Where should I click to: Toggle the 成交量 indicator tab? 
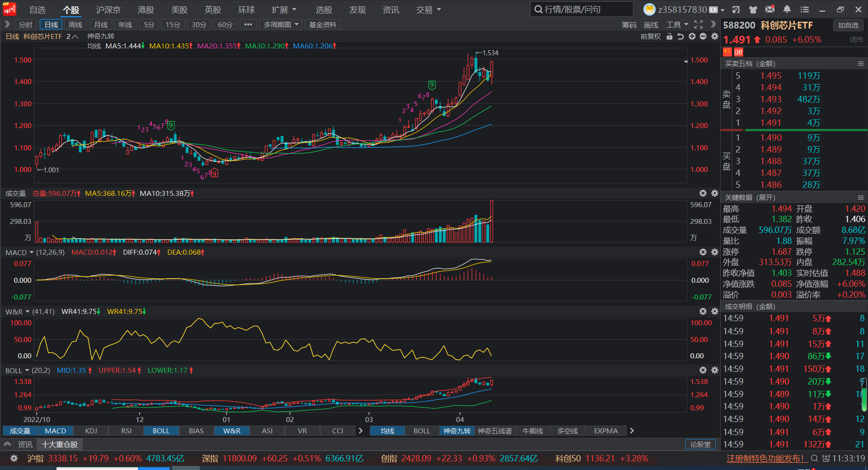pyautogui.click(x=20, y=431)
